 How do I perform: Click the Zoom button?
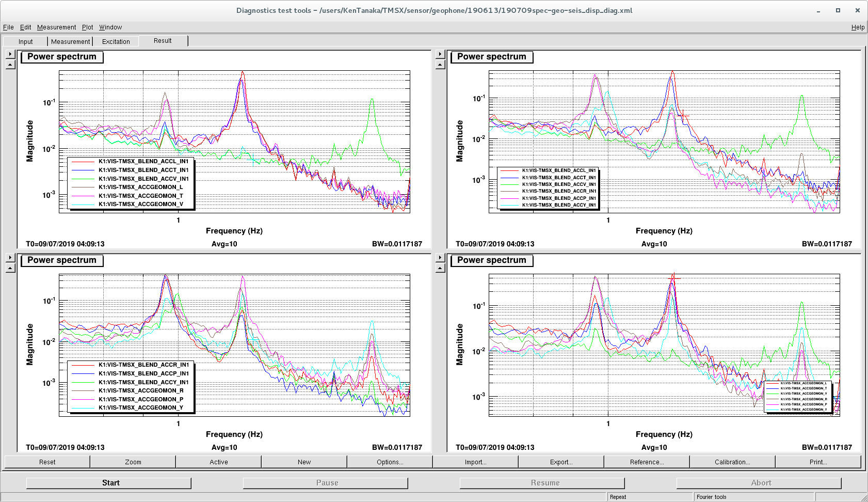(133, 462)
